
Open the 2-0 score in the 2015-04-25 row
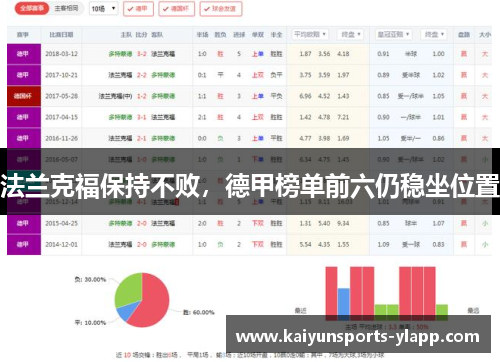142,223
